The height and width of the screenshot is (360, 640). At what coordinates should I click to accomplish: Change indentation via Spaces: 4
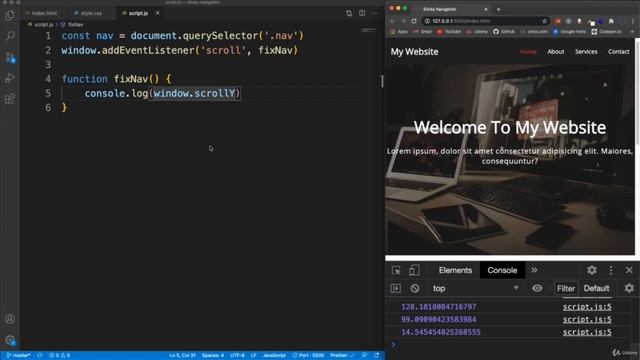213,355
